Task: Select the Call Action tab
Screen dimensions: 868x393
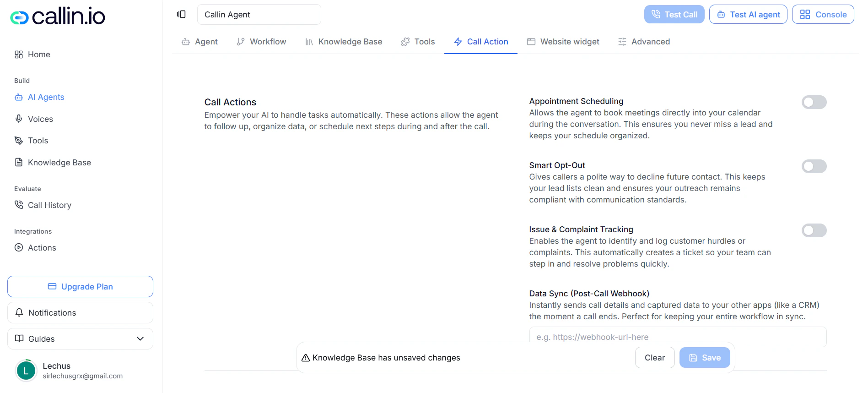Action: coord(481,42)
